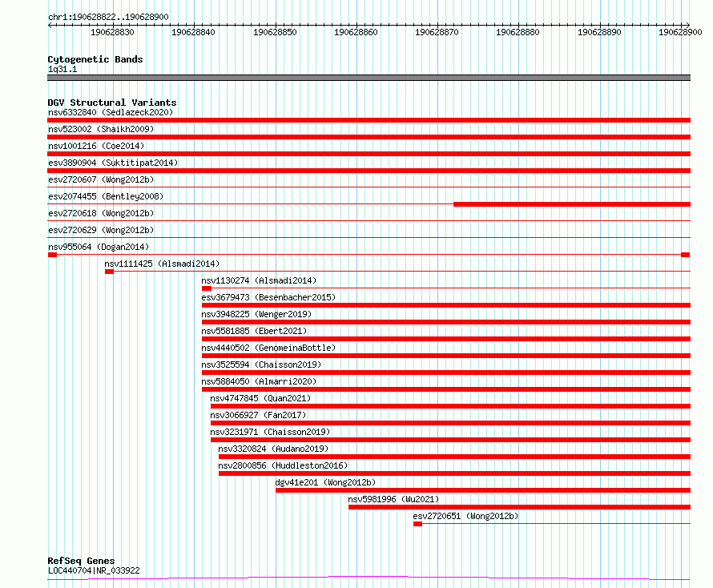Click esv2720607 (Wong2012b) label

pyautogui.click(x=101, y=179)
